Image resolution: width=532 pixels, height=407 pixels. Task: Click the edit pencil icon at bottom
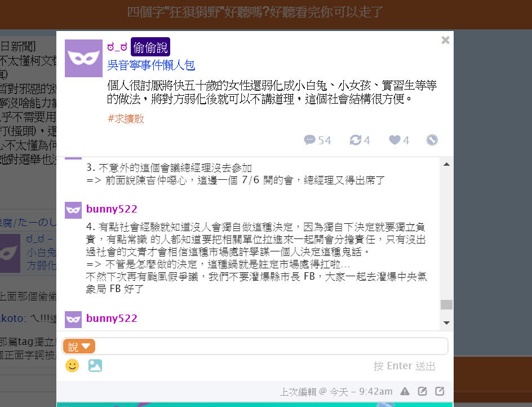click(x=422, y=391)
